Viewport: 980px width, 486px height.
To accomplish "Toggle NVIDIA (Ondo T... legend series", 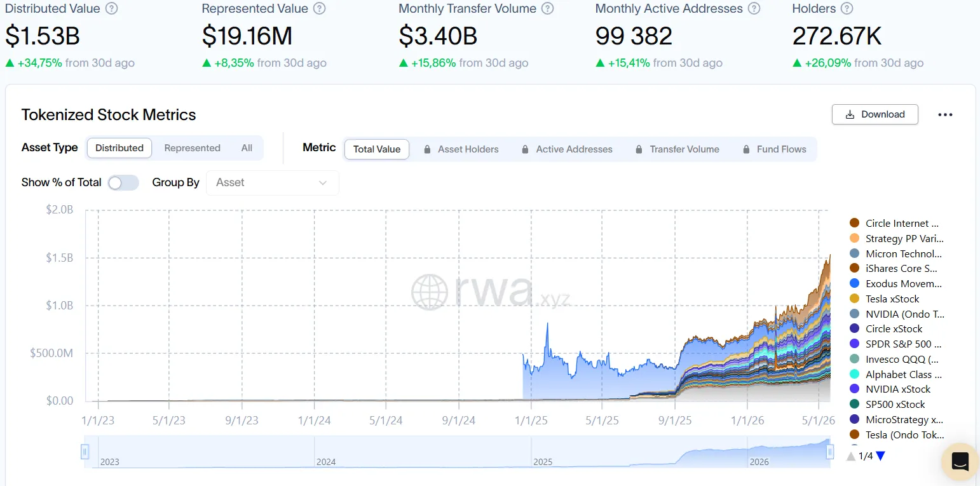I will click(x=896, y=314).
